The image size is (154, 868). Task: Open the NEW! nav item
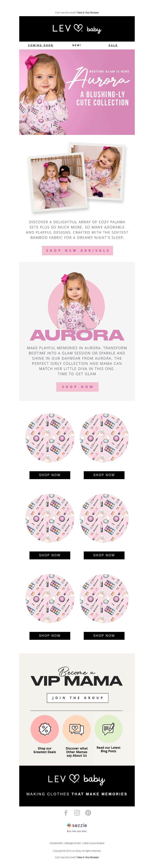pyautogui.click(x=77, y=45)
